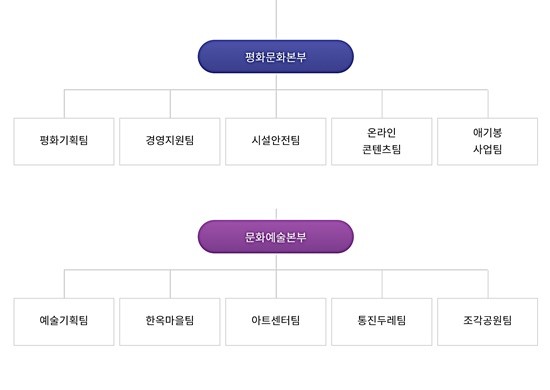Select the 예술기획팀 box
Screen dimensions: 550x390
point(64,322)
